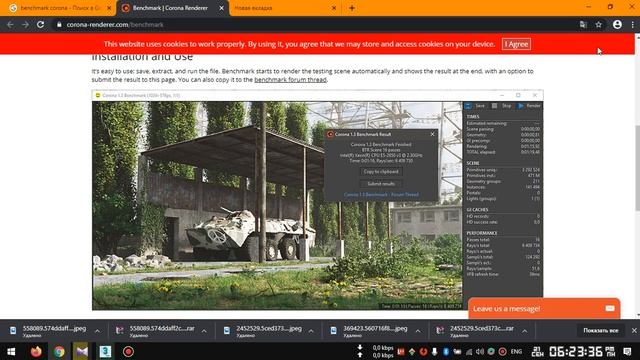Close the Benchmark | Corona Renderer tab
Screen dimensions: 640x360
point(222,8)
